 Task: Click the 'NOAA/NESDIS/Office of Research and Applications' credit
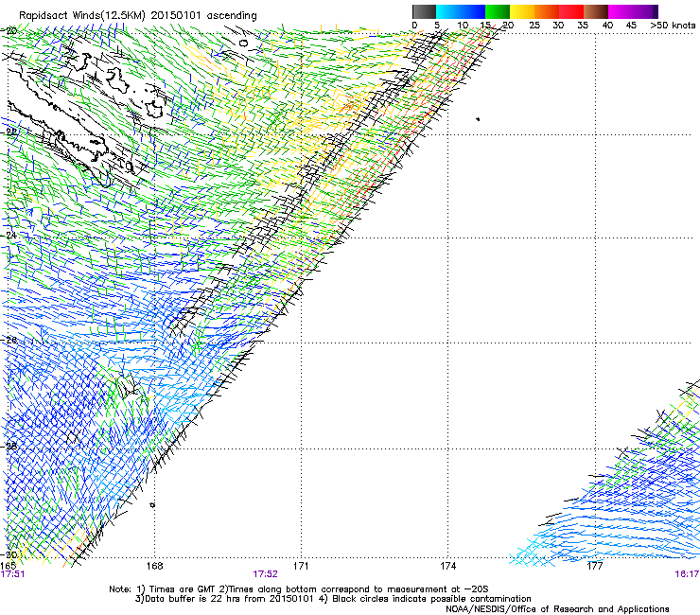click(557, 609)
